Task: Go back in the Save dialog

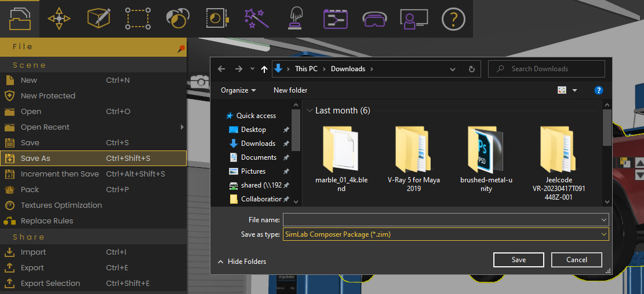Action: [x=221, y=69]
